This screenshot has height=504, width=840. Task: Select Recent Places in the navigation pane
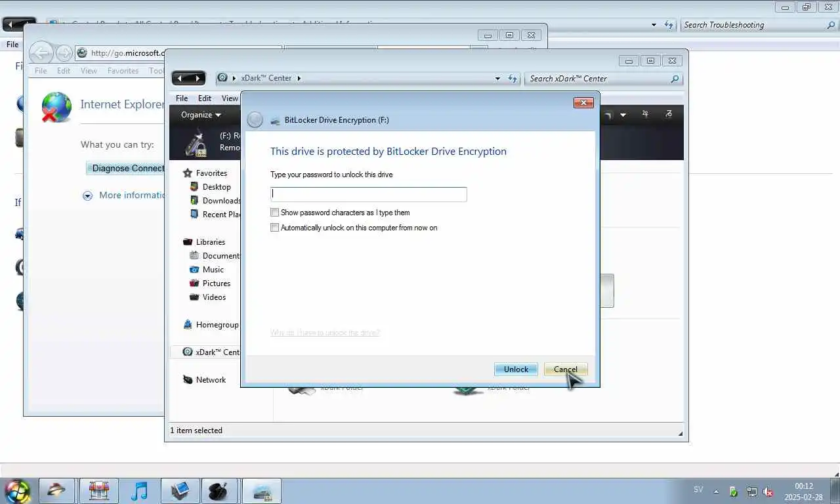[221, 215]
